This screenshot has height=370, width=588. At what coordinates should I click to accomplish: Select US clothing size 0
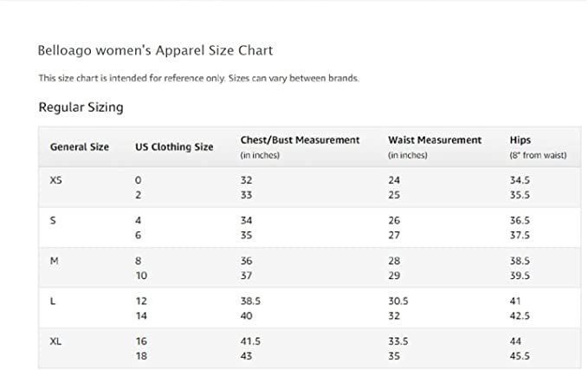click(x=138, y=179)
